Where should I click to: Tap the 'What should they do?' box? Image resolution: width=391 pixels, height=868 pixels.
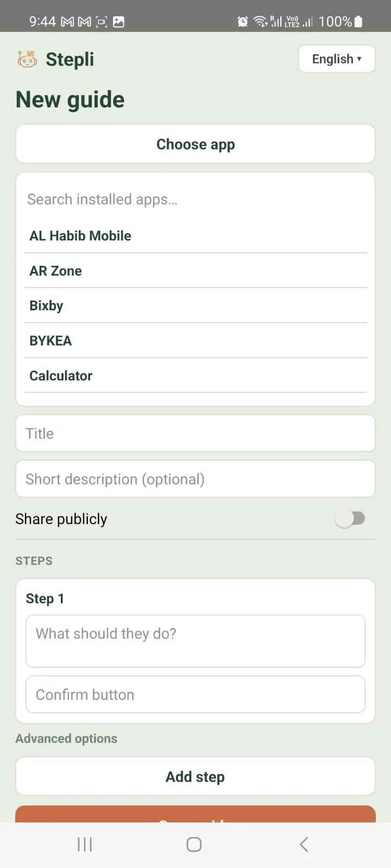point(195,641)
